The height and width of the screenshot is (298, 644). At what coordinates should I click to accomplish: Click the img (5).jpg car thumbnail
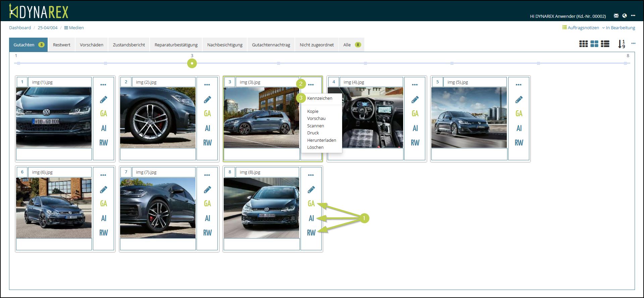click(x=469, y=118)
